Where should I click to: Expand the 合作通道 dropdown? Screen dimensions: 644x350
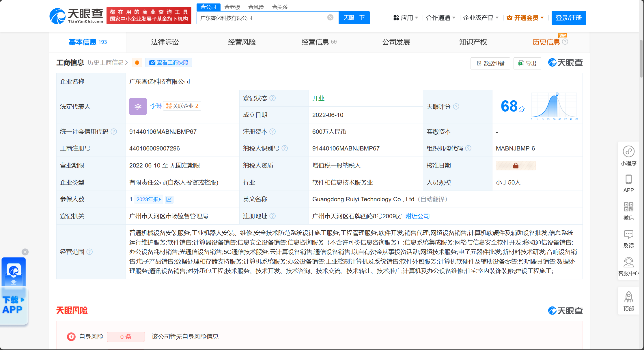click(x=441, y=18)
